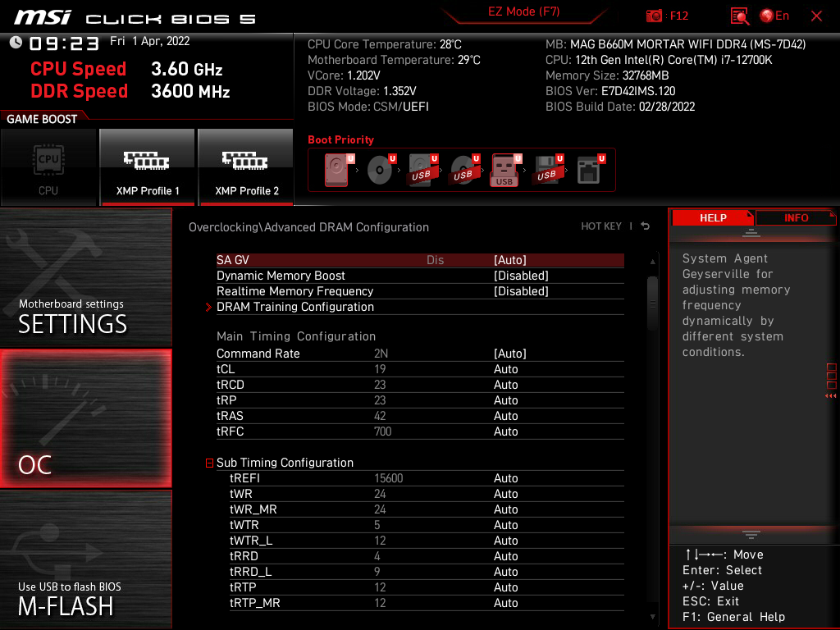Select the tWTR_L Auto value field
The width and height of the screenshot is (840, 630).
(x=505, y=541)
